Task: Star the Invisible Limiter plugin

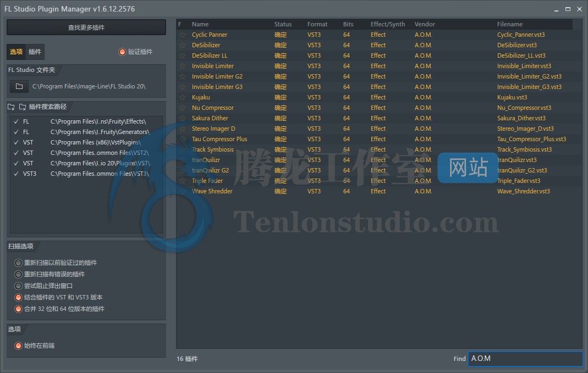Action: 182,66
